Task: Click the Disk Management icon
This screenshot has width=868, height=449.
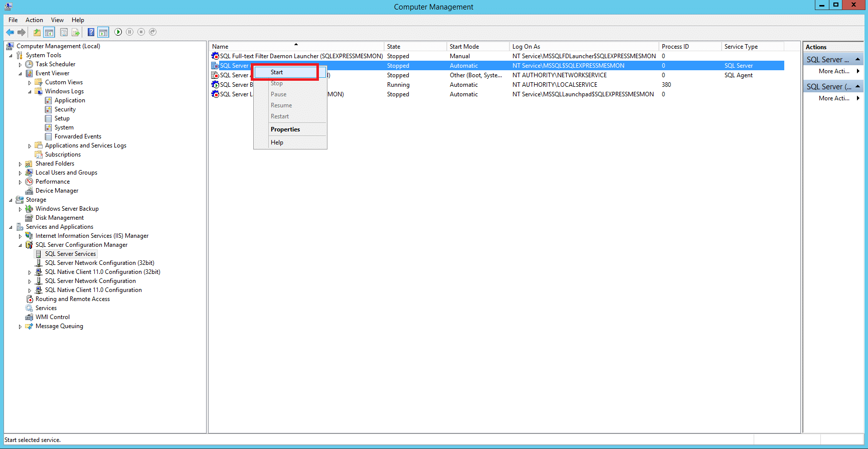Action: (x=29, y=218)
